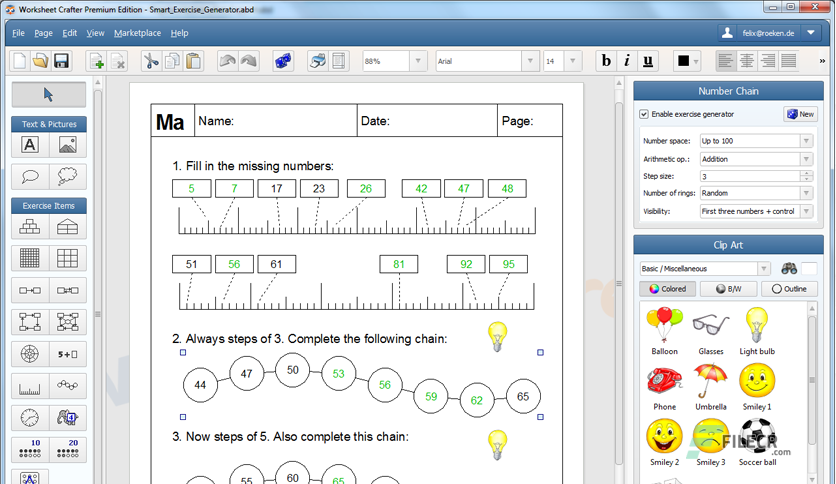This screenshot has width=836, height=484.
Task: Insert the number line ruler item
Action: point(30,386)
